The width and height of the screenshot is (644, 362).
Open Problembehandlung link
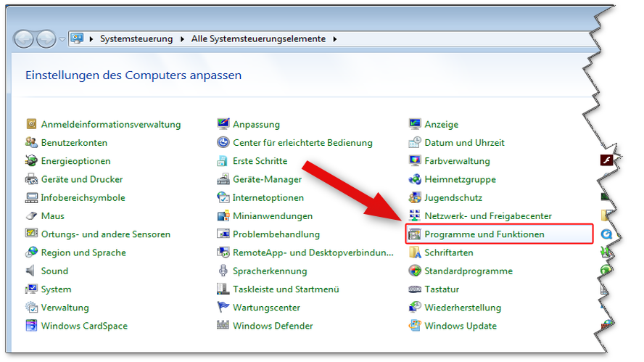click(276, 234)
